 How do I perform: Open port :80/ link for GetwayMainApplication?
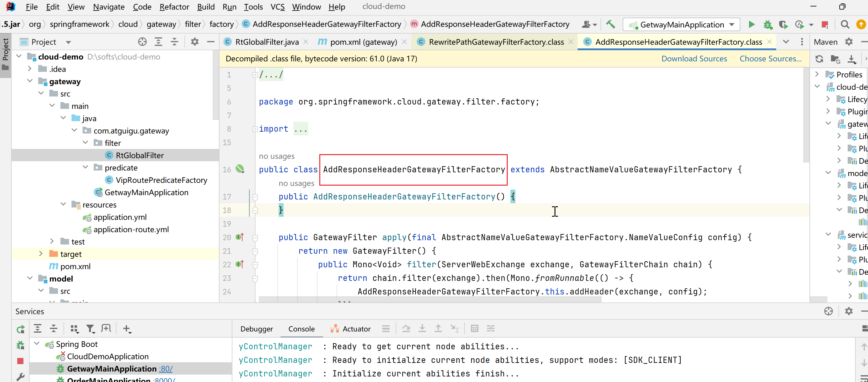[x=166, y=368]
